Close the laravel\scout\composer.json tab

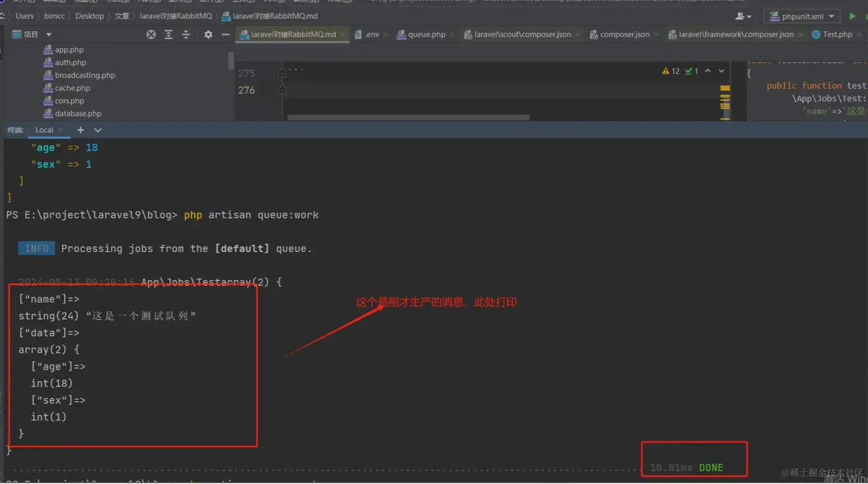tap(578, 35)
